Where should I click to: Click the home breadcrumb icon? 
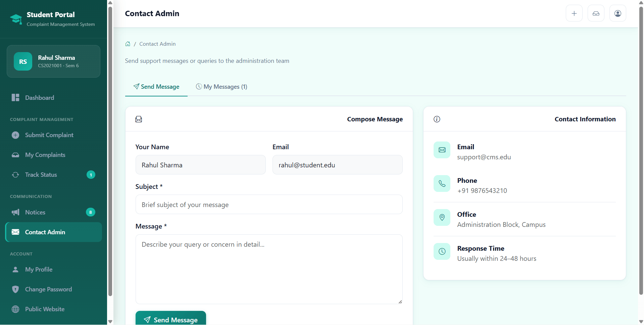pos(128,44)
